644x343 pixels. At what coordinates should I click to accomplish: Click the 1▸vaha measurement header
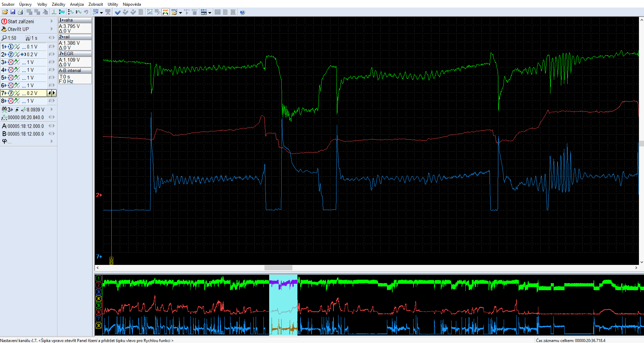[75, 20]
